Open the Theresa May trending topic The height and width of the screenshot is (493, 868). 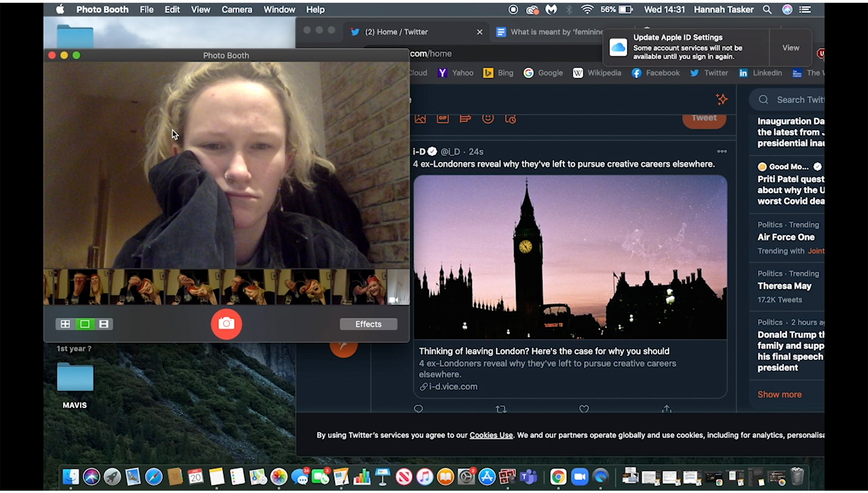click(x=784, y=286)
